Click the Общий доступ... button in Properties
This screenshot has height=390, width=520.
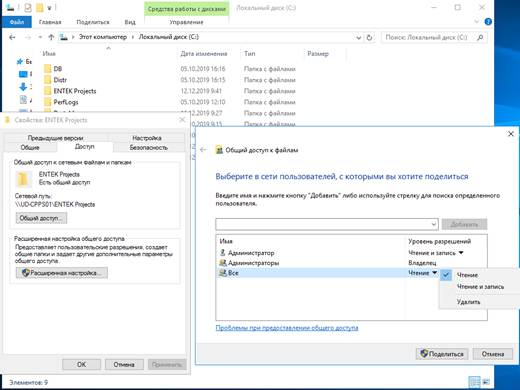[x=41, y=218]
